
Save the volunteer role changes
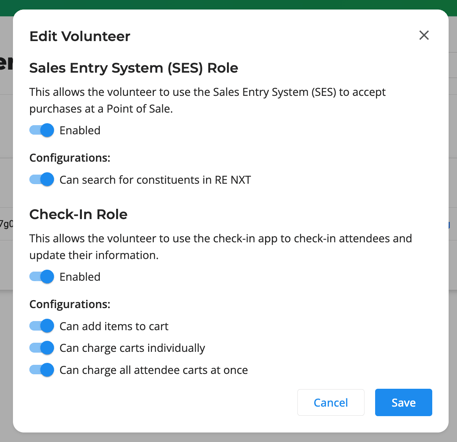403,403
